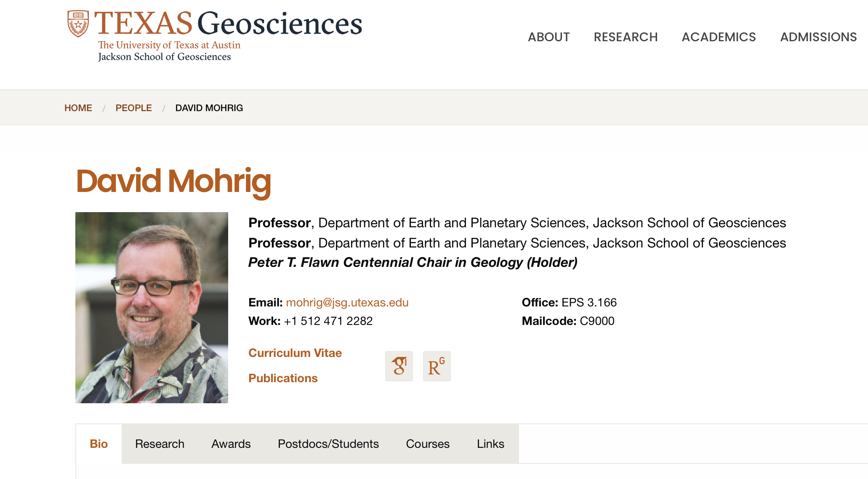Open the Curriculum Vitae link
This screenshot has height=479, width=868.
pyautogui.click(x=295, y=353)
